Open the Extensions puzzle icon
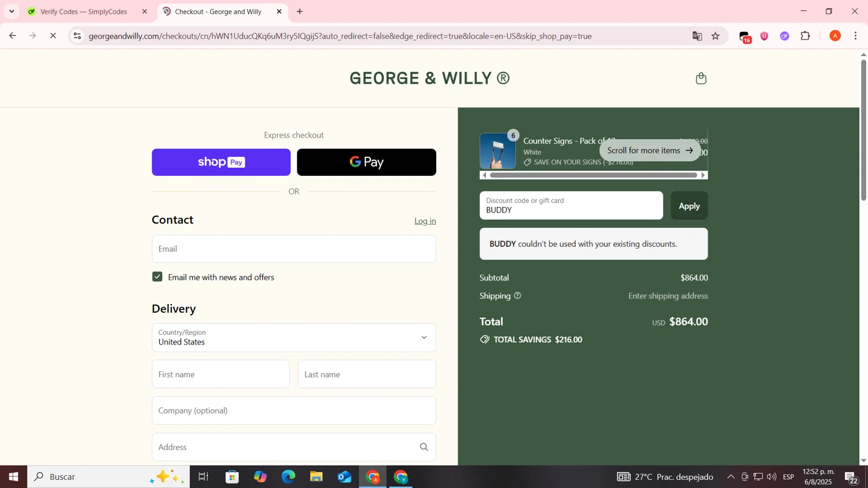 (x=806, y=36)
